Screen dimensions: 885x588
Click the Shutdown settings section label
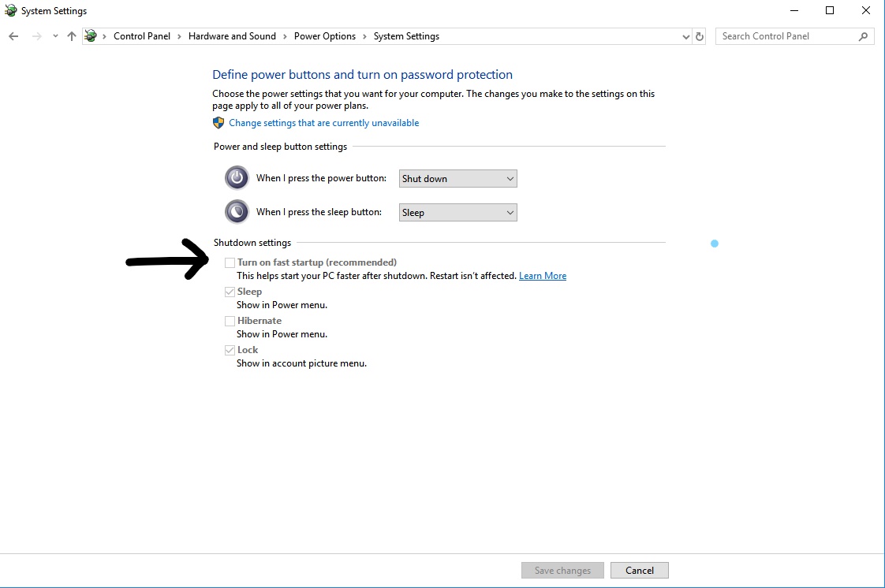[252, 243]
